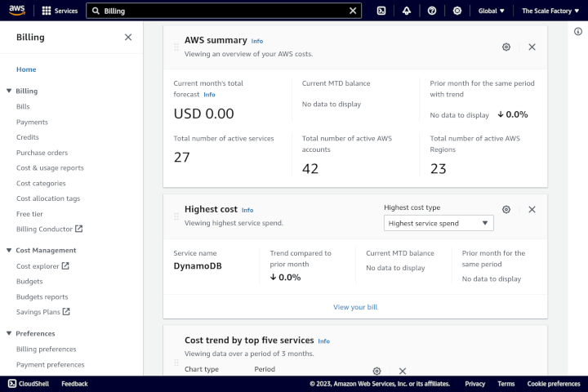Clear the Billing search text

(353, 11)
